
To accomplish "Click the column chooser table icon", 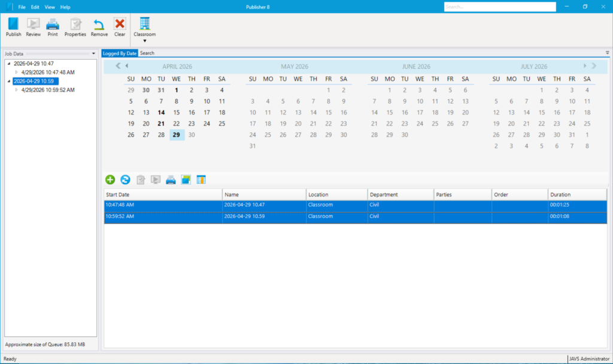I will tap(201, 180).
